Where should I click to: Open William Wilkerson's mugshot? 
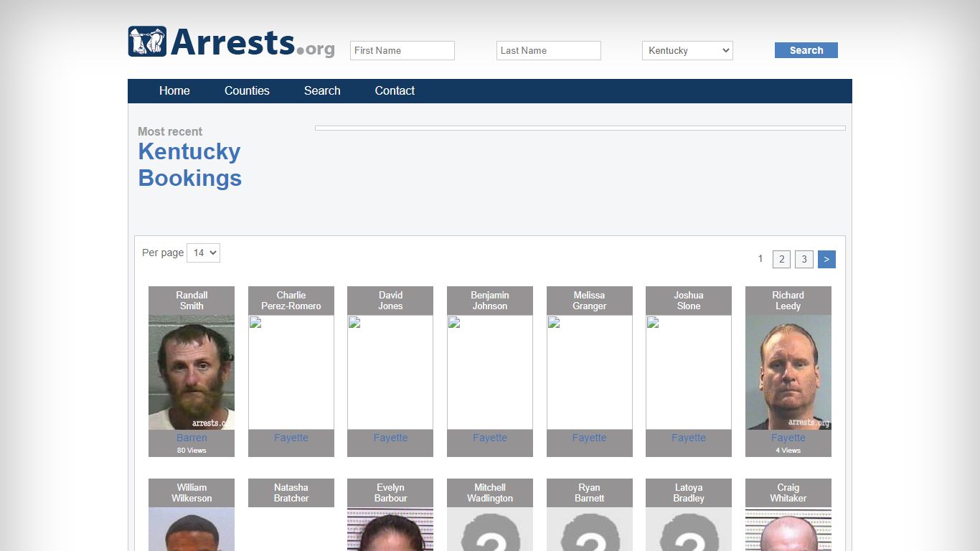(192, 529)
